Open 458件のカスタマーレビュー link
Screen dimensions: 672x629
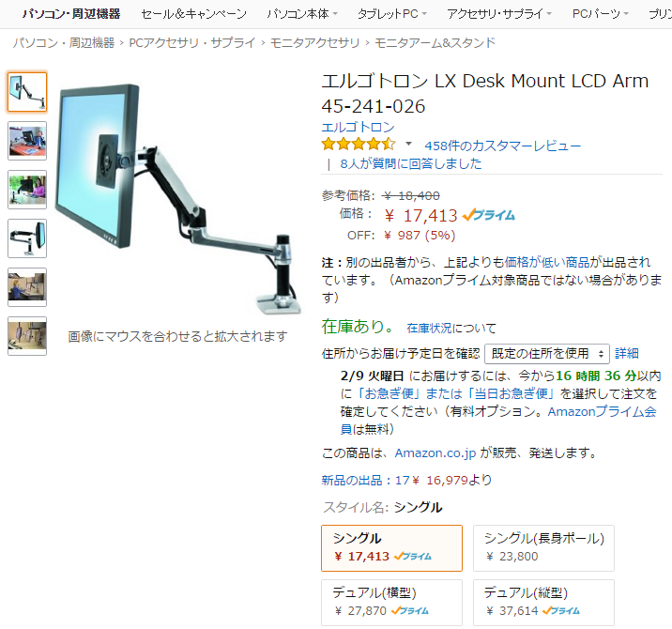503,146
